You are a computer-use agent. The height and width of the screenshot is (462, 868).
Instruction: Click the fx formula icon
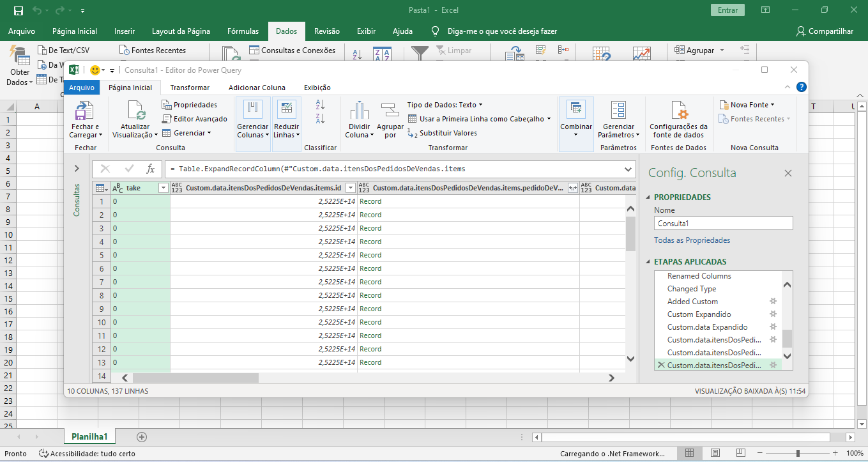pyautogui.click(x=151, y=169)
